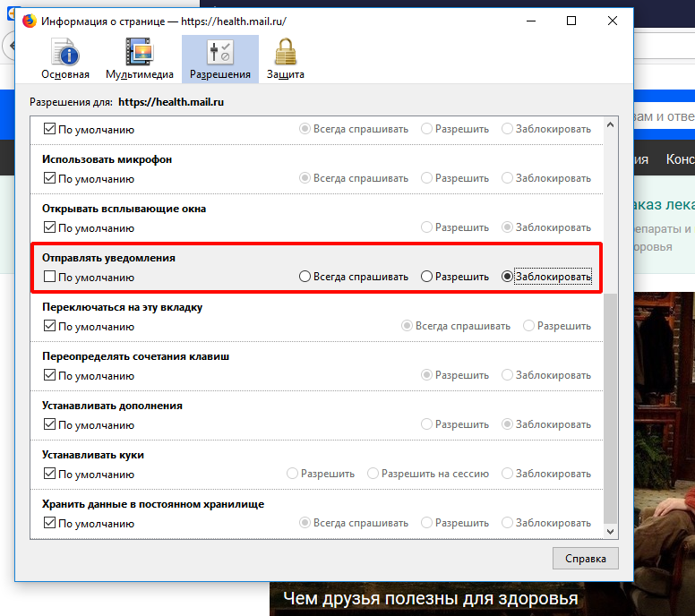This screenshot has height=616, width=695.
Task: Open the Мультимедиа tab
Action: click(x=139, y=59)
